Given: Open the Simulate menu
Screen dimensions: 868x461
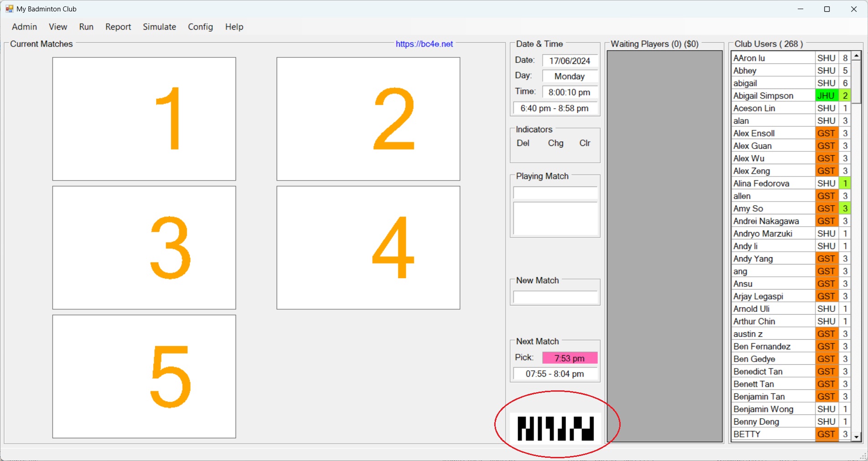Looking at the screenshot, I should tap(159, 27).
